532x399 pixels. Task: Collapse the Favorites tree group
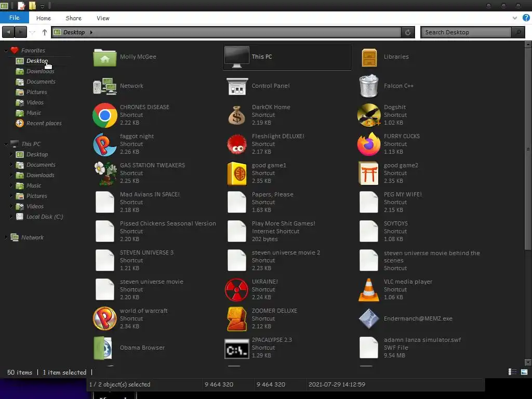(6, 51)
